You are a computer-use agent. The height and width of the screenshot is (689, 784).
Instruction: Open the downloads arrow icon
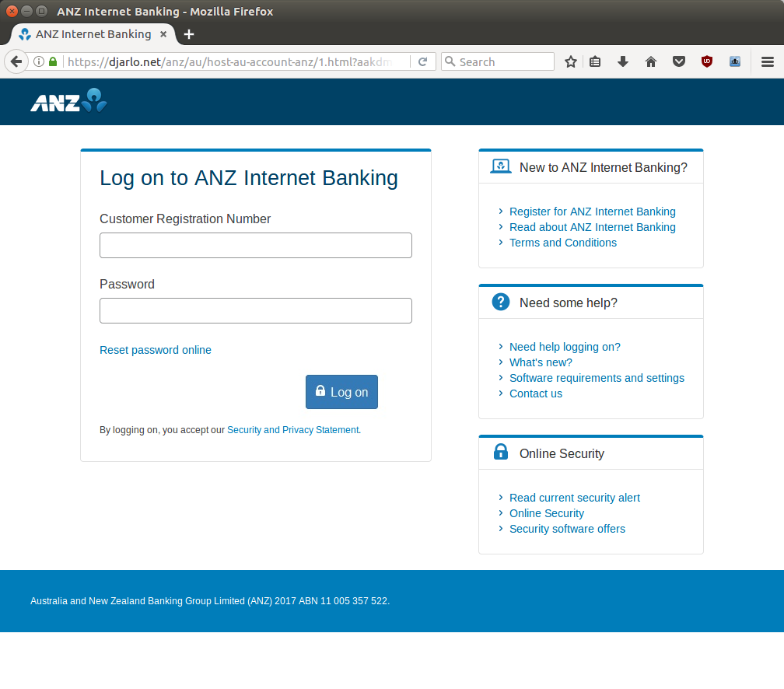click(622, 61)
